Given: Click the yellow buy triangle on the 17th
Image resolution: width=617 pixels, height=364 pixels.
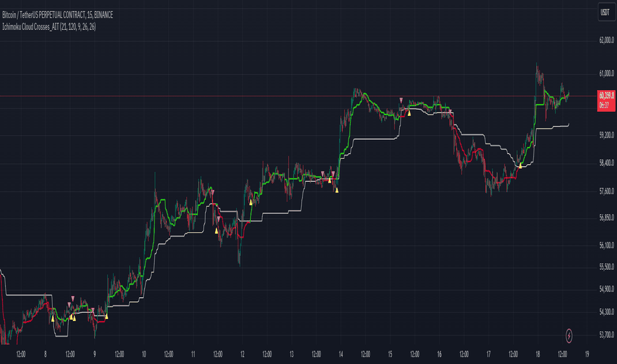Looking at the screenshot, I should click(x=520, y=165).
